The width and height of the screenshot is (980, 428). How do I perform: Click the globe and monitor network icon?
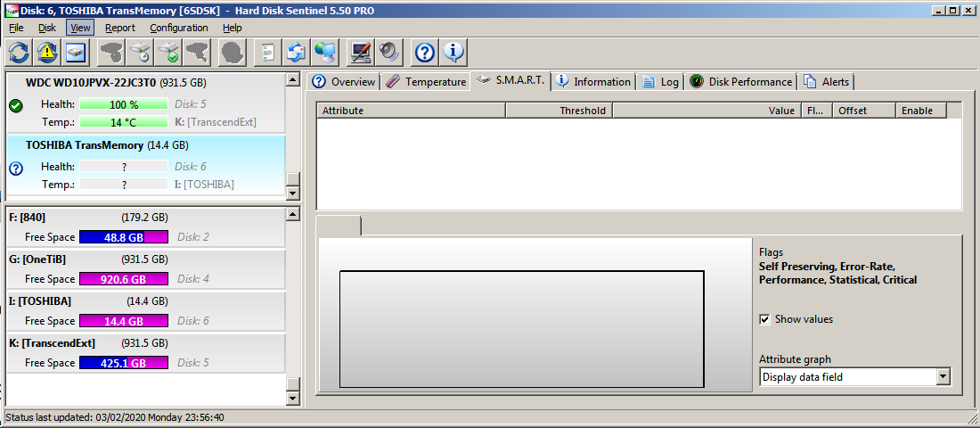pyautogui.click(x=325, y=52)
